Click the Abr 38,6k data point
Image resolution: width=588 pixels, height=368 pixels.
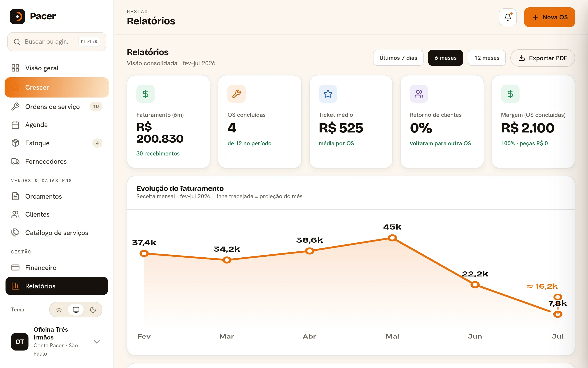click(309, 251)
